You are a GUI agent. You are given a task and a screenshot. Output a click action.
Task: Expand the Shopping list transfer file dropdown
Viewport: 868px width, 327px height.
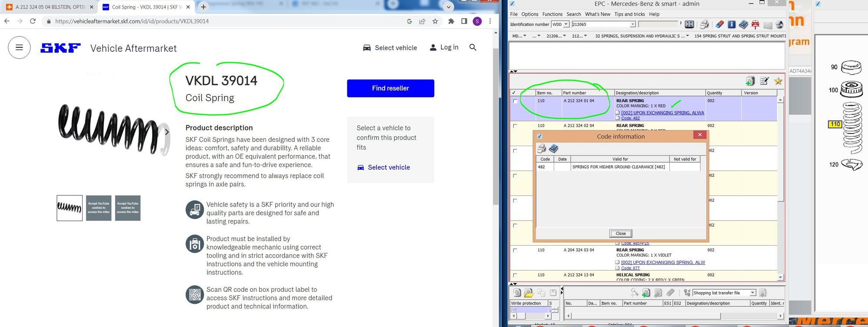pyautogui.click(x=752, y=293)
